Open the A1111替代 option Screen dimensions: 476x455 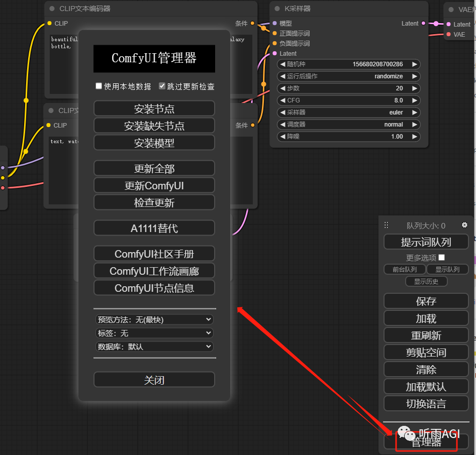[x=154, y=228]
